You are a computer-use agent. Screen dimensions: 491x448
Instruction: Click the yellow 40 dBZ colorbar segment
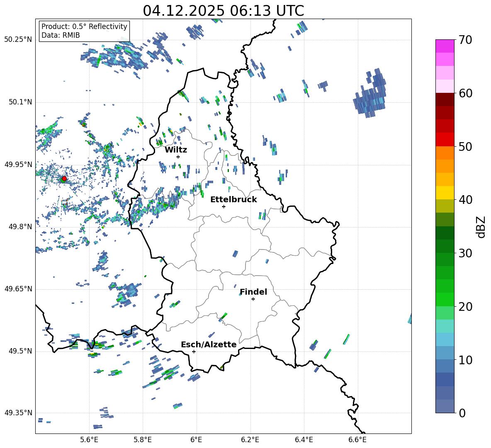point(445,193)
